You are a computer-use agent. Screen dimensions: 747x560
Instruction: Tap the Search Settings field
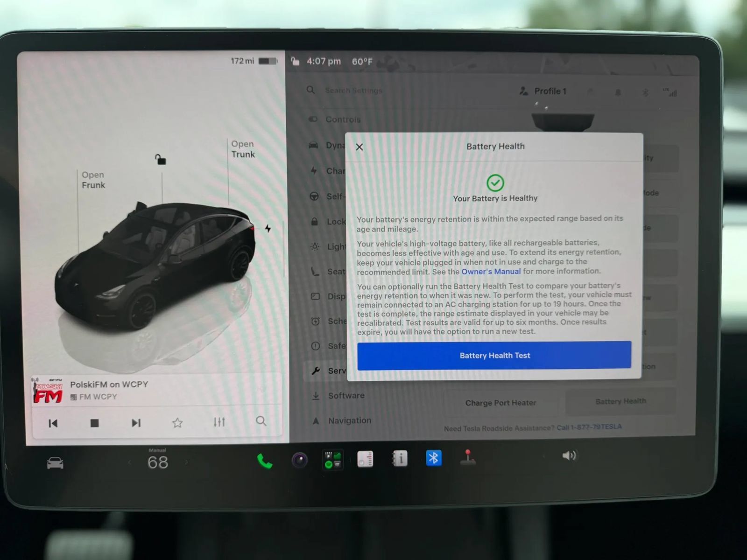coord(354,91)
